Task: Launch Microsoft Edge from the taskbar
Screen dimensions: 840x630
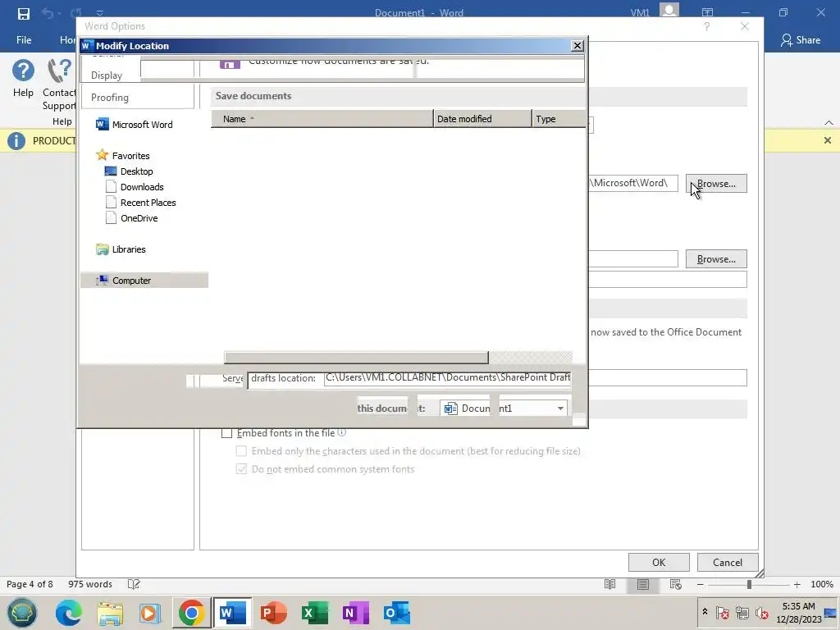Action: (69, 613)
